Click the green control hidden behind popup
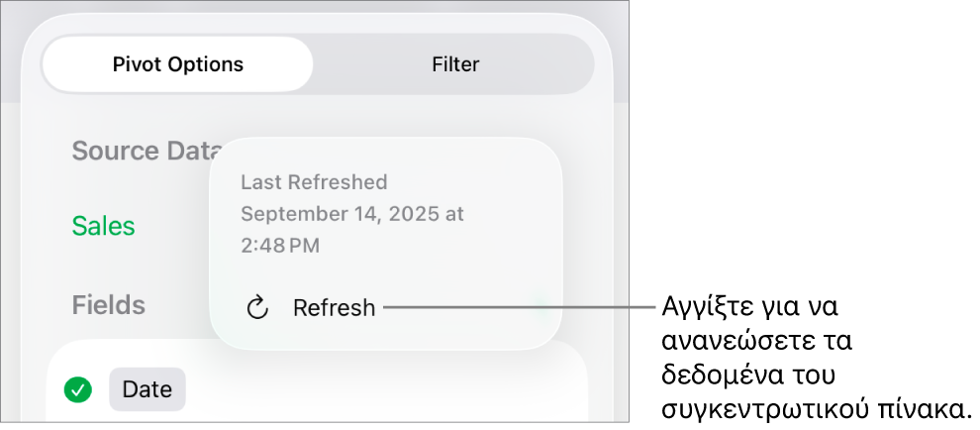Screen dimensions: 980x430 (541, 305)
